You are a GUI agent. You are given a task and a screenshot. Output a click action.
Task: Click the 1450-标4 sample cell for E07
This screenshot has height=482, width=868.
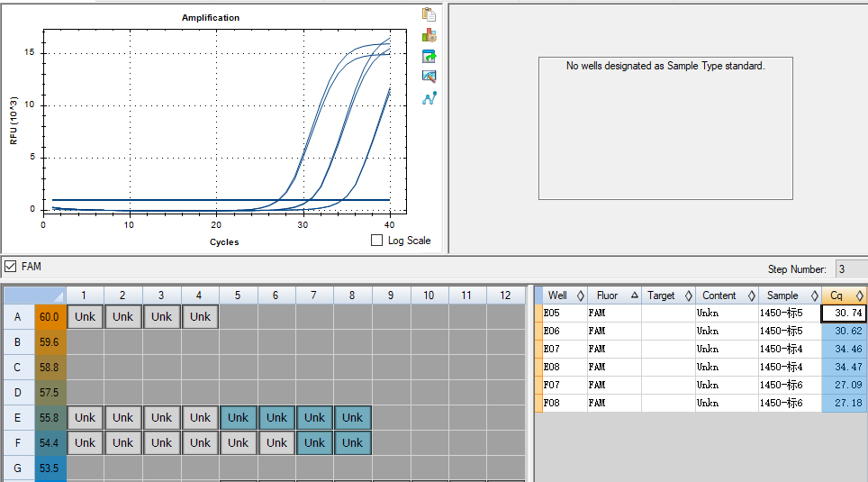point(790,349)
